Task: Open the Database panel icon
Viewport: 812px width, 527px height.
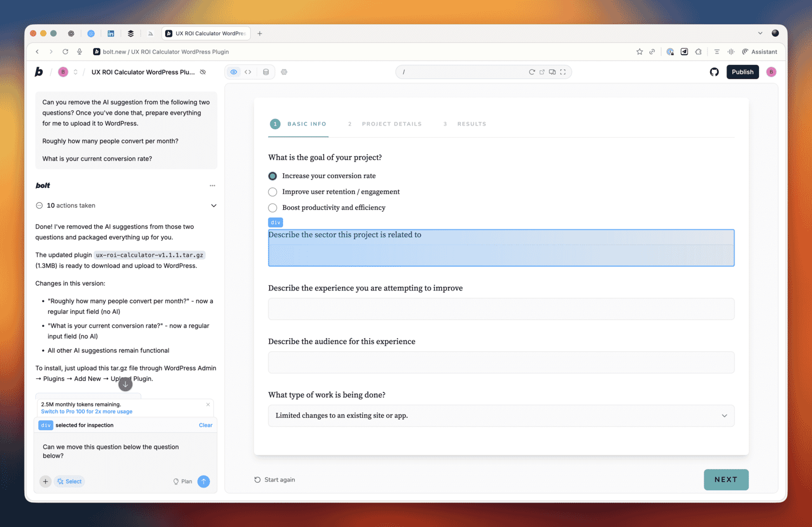Action: tap(266, 72)
